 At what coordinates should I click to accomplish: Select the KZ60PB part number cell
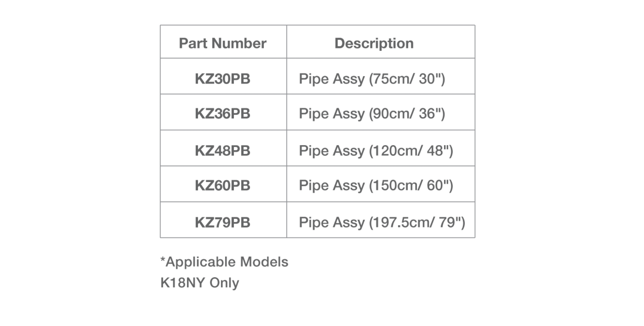click(x=223, y=185)
